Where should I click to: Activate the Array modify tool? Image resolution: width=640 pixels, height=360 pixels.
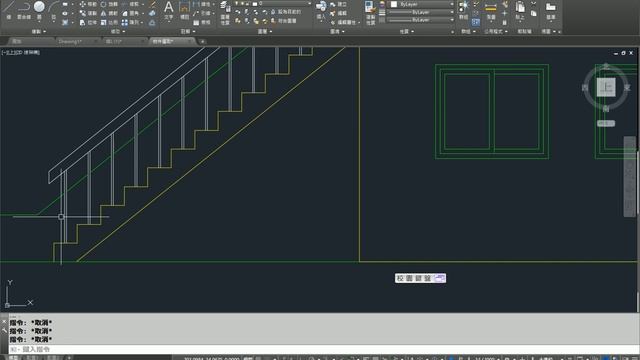click(131, 22)
